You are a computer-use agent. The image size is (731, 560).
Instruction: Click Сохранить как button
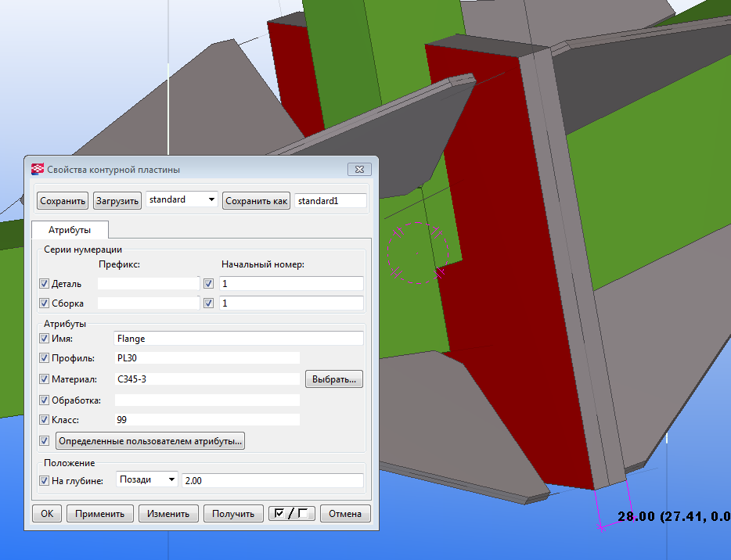[x=257, y=201]
